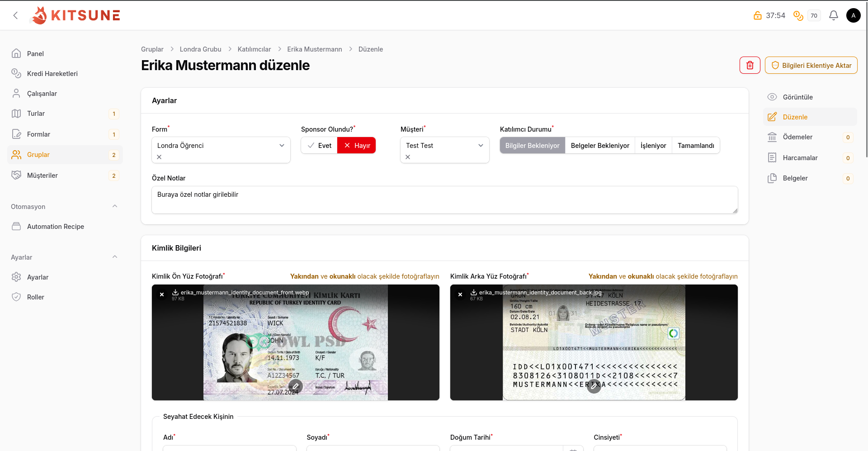Set status to İşleniyor
Image resolution: width=868 pixels, height=451 pixels.
(x=653, y=145)
